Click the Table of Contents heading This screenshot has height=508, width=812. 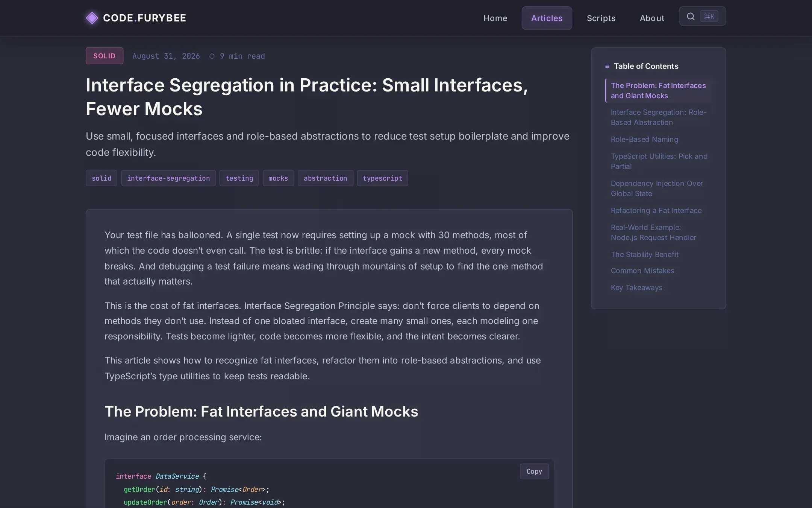[x=646, y=66]
